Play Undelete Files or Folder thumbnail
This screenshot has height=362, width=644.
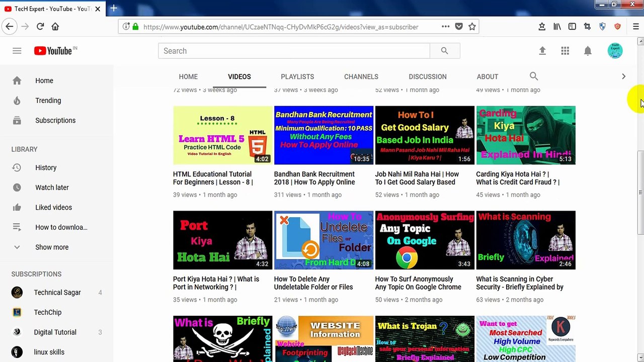[324, 240]
